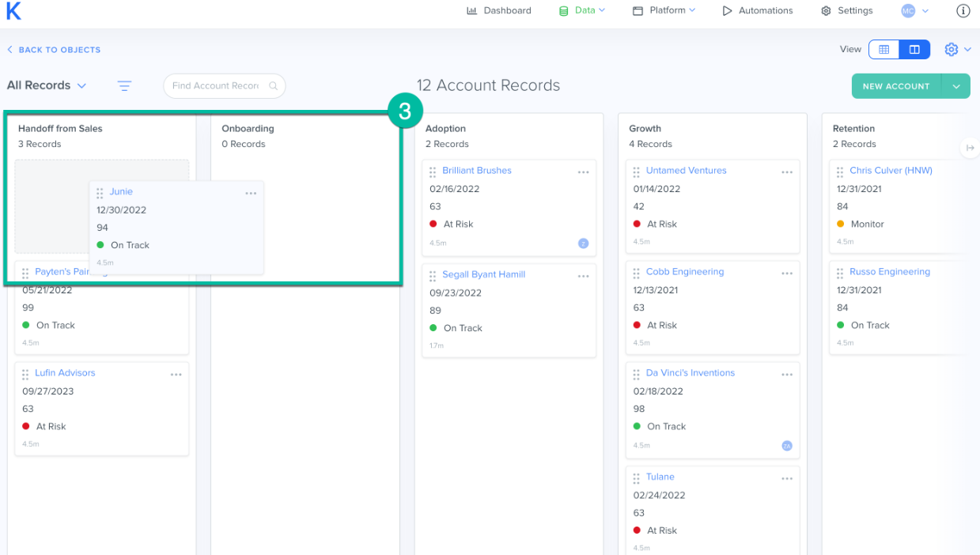
Task: Open the Junie record
Action: click(x=121, y=191)
